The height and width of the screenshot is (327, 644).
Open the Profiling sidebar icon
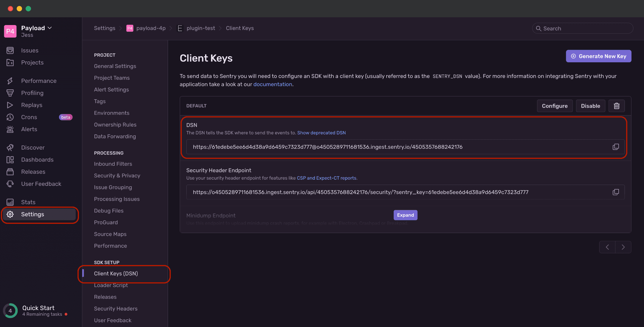click(x=10, y=93)
